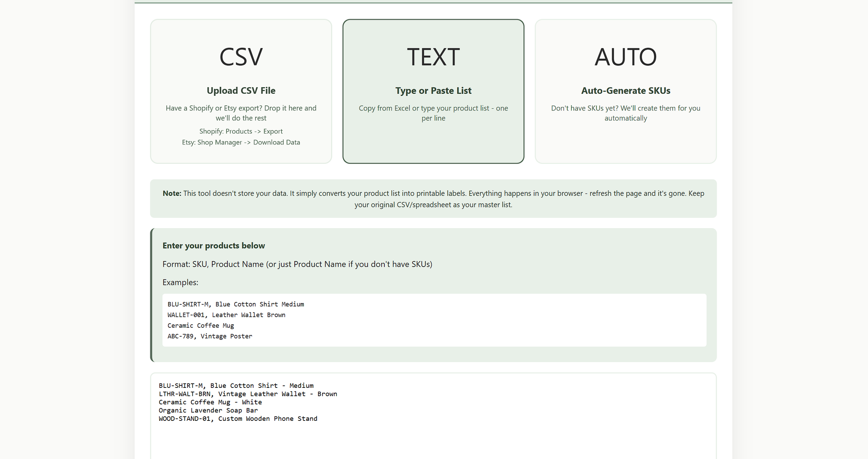This screenshot has height=459, width=868.
Task: Click the Upload CSV File heading
Action: click(241, 90)
